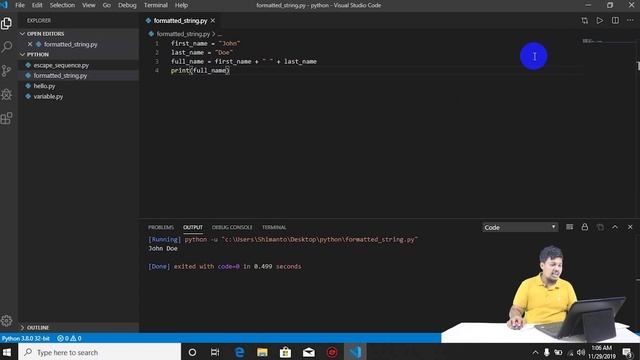Screen dimensions: 640x360
Task: Open File Explorer from the taskbar
Action: pyautogui.click(x=262, y=352)
